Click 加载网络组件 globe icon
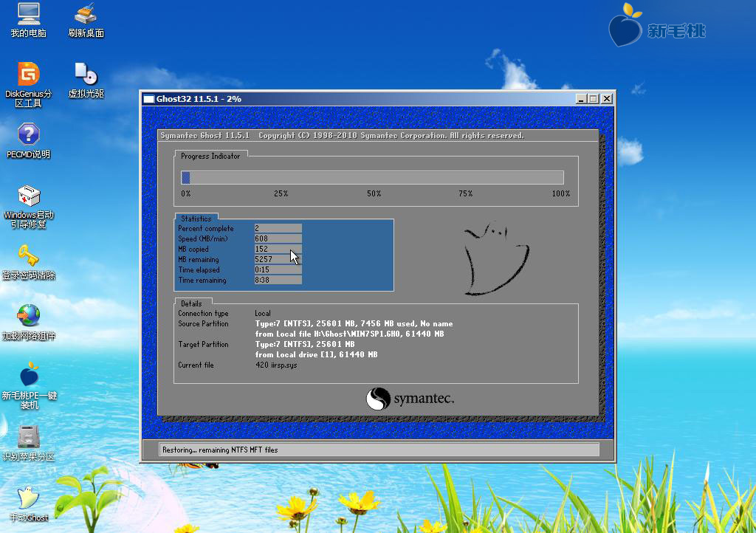This screenshot has height=533, width=756. click(x=29, y=323)
